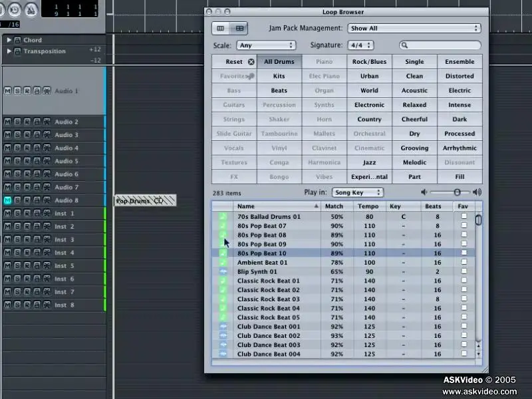Mute the Audio 1 track
This screenshot has height=399, width=532.
(7, 90)
